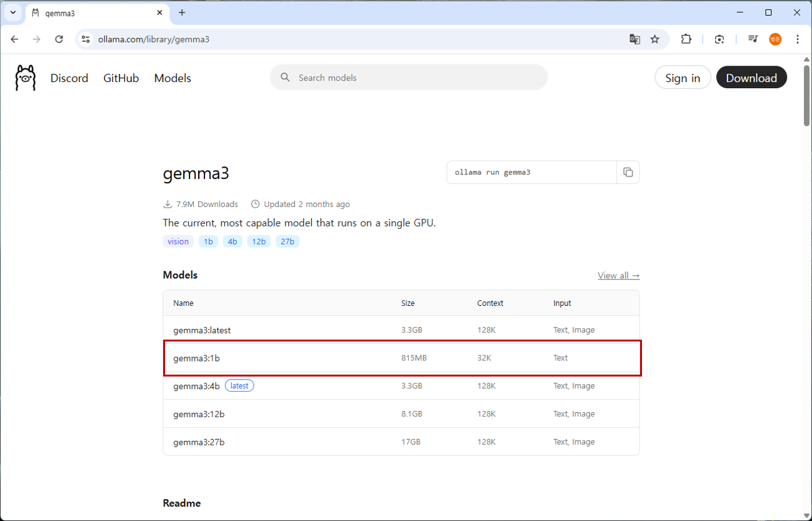Viewport: 812px width, 521px height.
Task: Bookmark this page with the star
Action: coord(654,39)
